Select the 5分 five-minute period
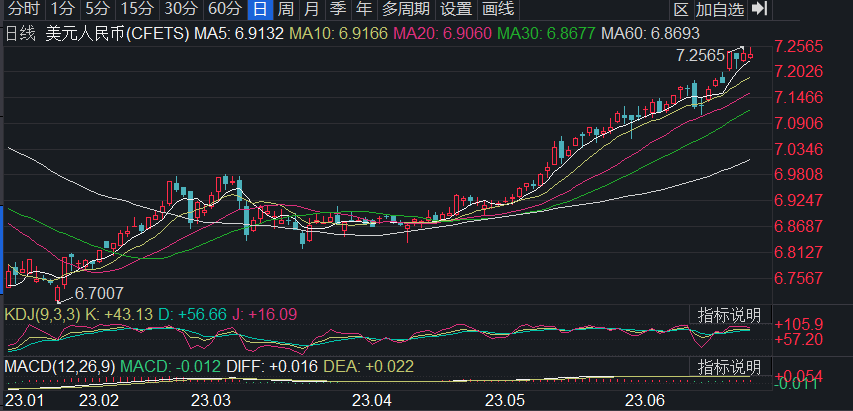This screenshot has width=853, height=411. [x=98, y=11]
